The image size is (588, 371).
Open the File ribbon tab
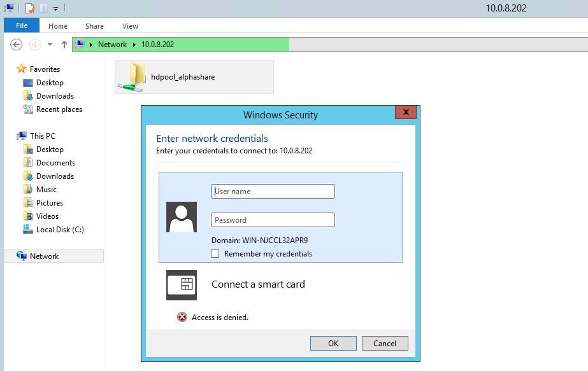pyautogui.click(x=22, y=25)
